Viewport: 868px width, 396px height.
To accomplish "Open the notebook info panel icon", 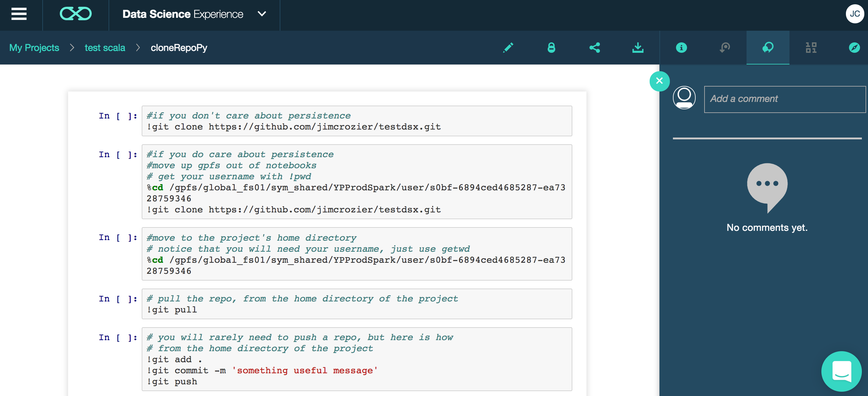I will point(681,48).
